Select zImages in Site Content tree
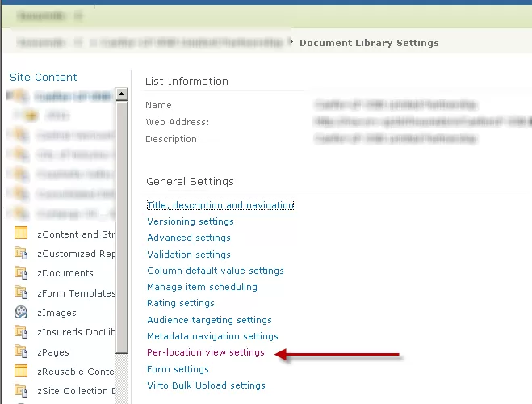This screenshot has height=404, width=532. tap(57, 313)
